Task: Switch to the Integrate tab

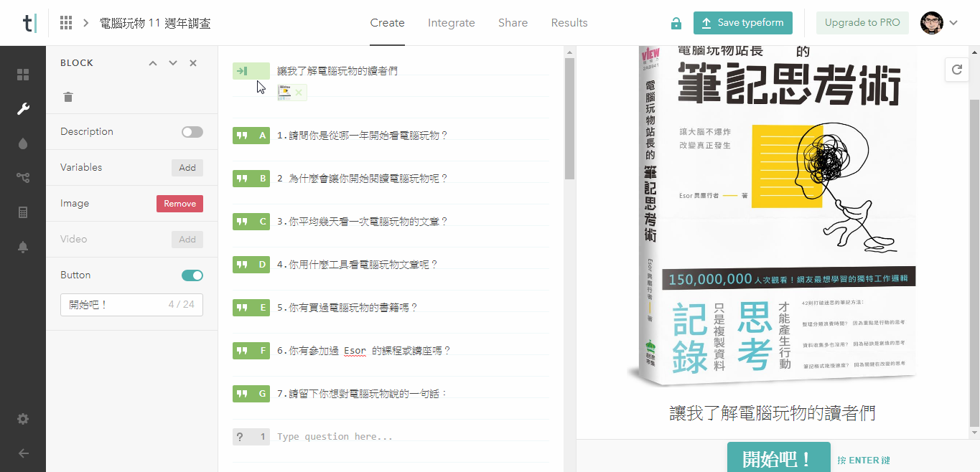Action: click(452, 23)
